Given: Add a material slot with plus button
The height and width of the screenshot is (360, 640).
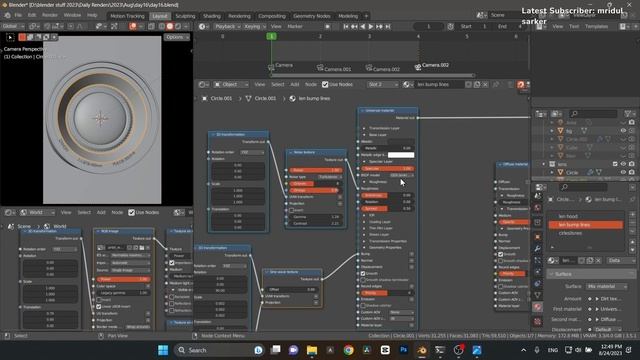Looking at the screenshot, I should pyautogui.click(x=632, y=214).
